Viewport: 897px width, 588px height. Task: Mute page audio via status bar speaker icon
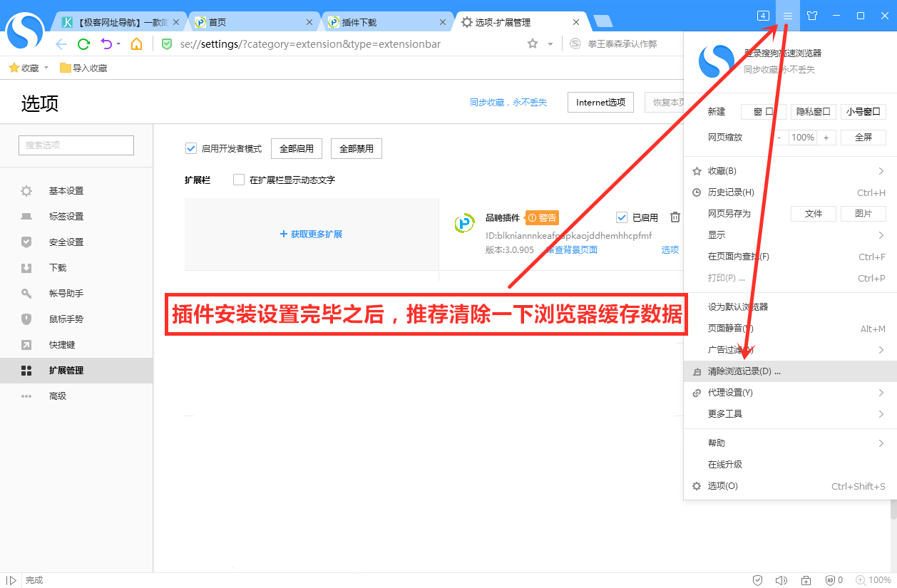tap(781, 580)
